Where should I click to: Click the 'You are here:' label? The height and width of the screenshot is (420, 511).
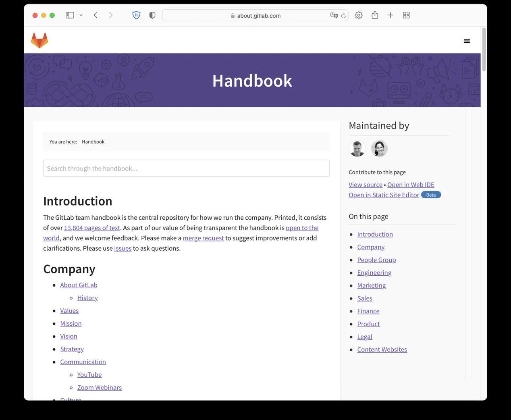63,142
